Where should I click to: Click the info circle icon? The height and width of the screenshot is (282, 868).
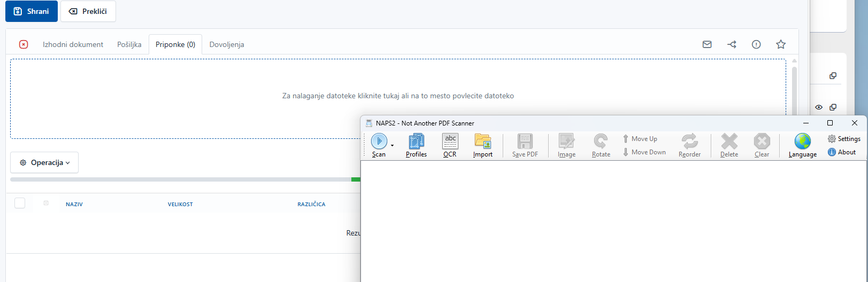pos(756,44)
